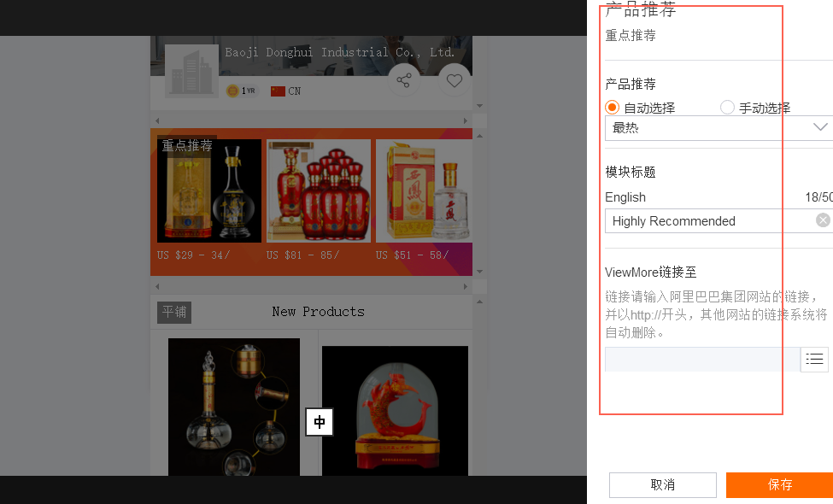Click the company logo placeholder image
833x504 pixels.
(x=191, y=71)
